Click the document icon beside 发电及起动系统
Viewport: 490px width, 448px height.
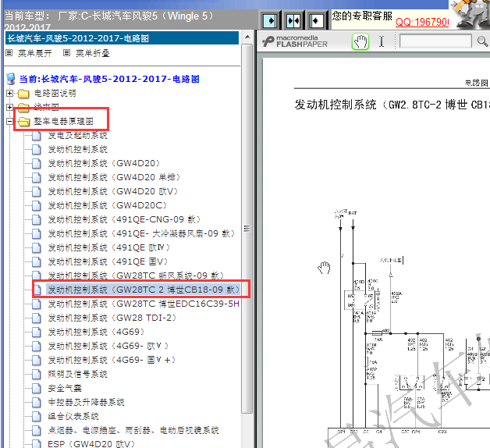click(37, 135)
